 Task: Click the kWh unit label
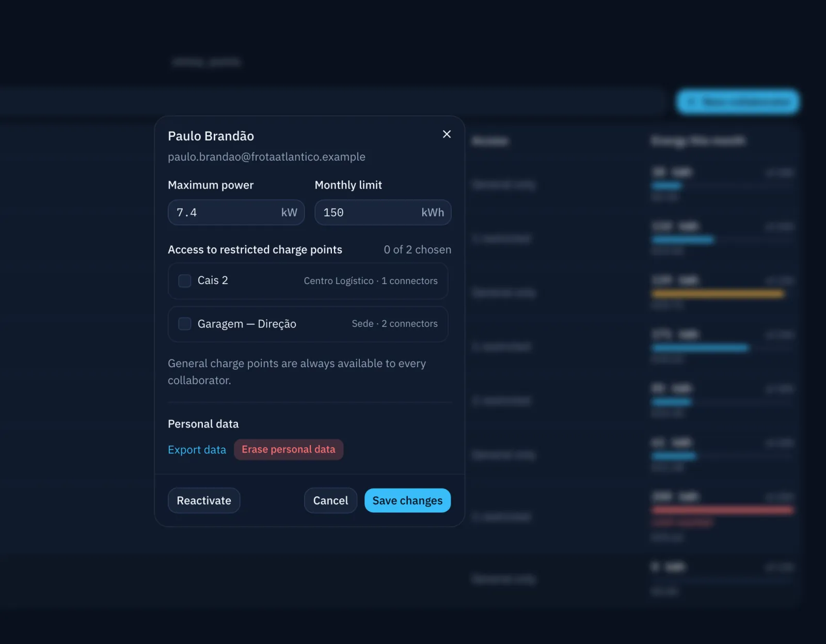433,212
